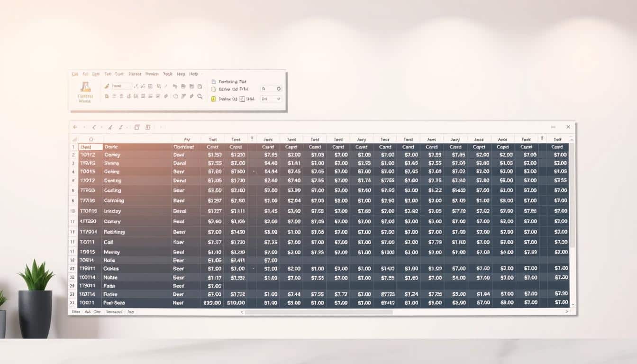The width and height of the screenshot is (637, 364).
Task: Open the 'R' dropdown with the circle
Action: click(x=271, y=89)
